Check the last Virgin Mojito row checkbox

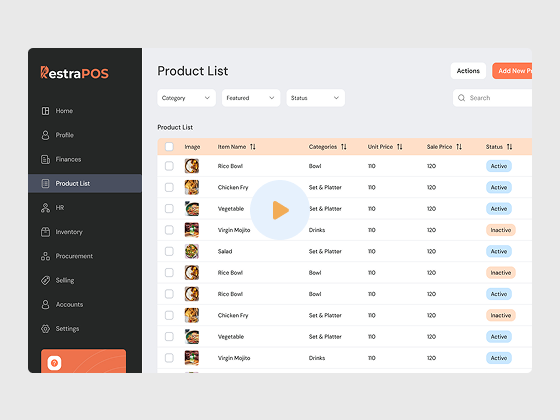click(x=169, y=358)
